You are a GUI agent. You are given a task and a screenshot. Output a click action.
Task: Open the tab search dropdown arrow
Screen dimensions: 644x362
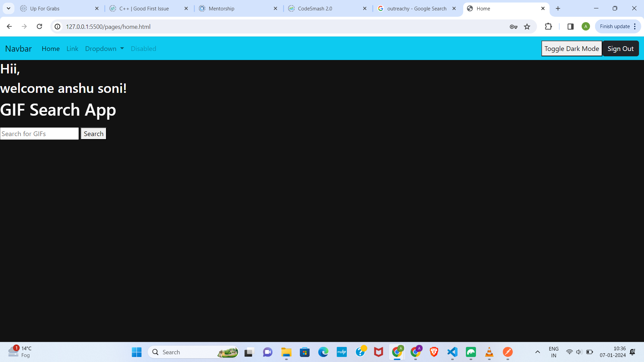click(x=8, y=8)
